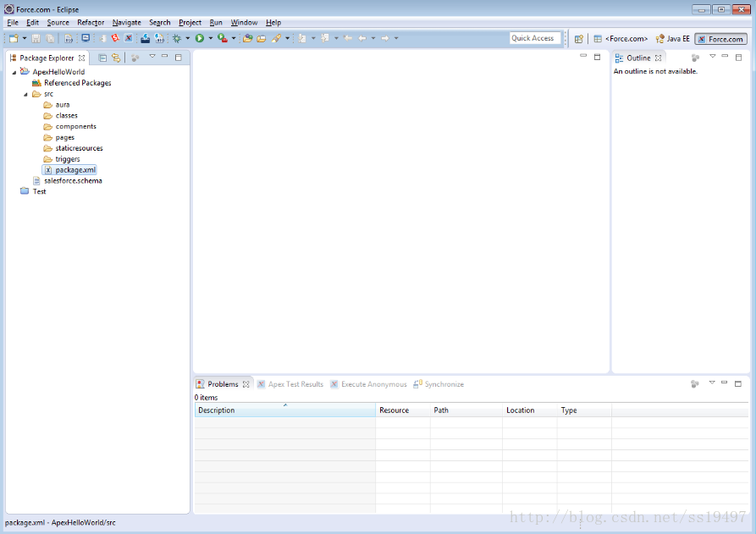Click the Deploy to Server icon
Screen dimensions: 756x534
(145, 38)
